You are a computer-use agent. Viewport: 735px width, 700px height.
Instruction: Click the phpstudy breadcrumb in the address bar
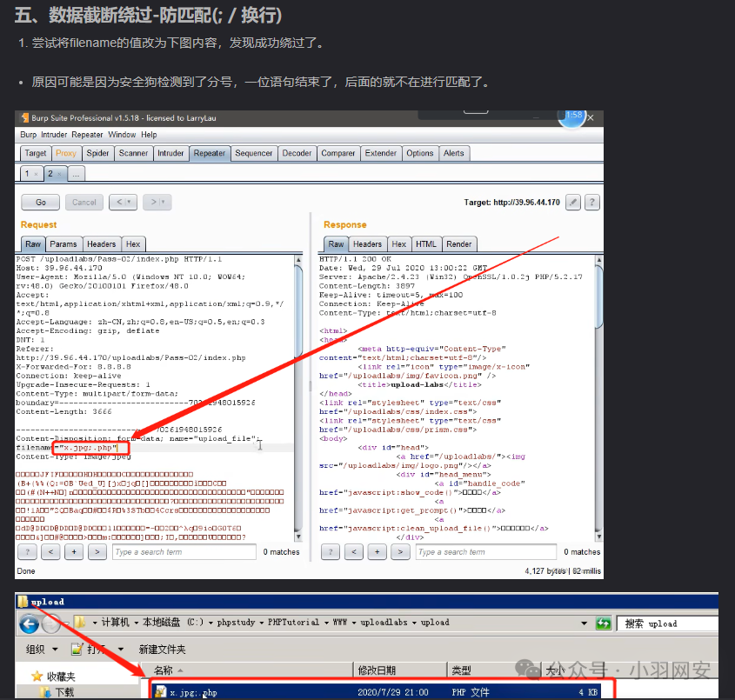tap(236, 623)
